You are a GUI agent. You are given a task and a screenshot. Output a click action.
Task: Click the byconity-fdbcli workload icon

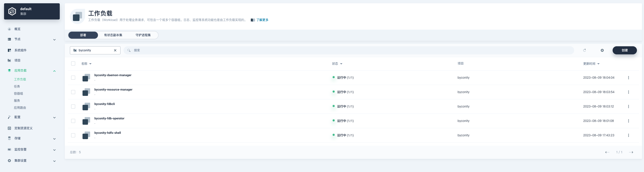(86, 106)
